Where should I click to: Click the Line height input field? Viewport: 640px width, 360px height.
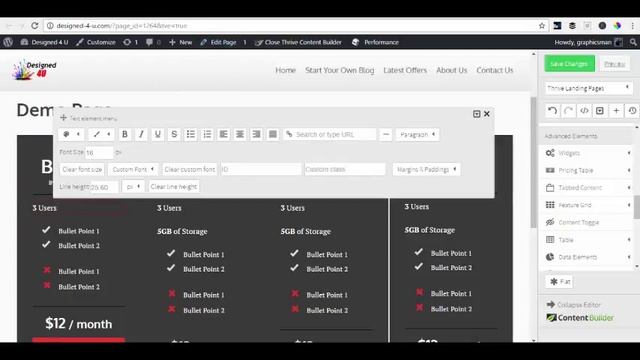coord(104,187)
